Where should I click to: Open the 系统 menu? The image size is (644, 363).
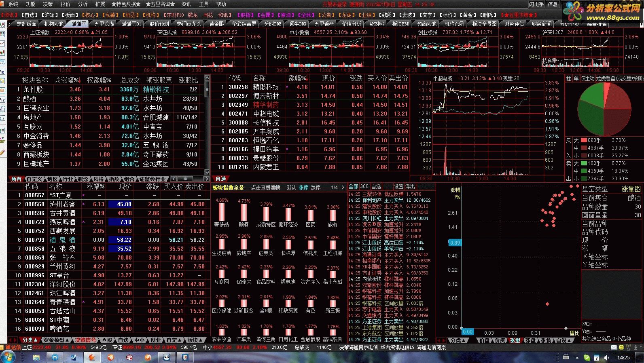click(13, 4)
